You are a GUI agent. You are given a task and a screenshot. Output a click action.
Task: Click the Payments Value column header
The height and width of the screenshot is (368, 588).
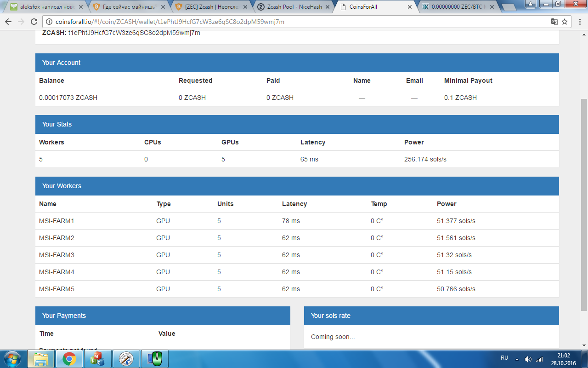coord(167,333)
